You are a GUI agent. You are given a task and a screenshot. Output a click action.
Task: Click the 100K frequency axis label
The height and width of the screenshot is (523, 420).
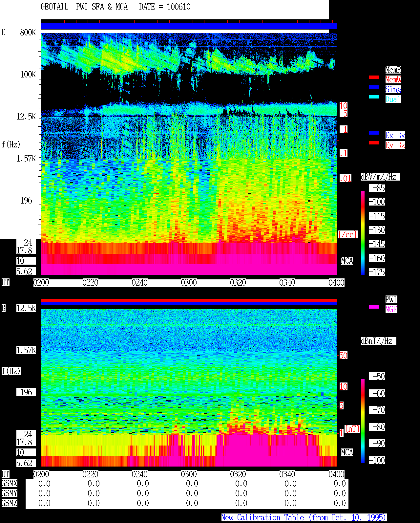click(x=28, y=75)
